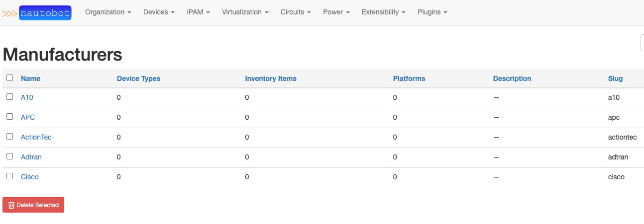Open the Virtualization menu
The image size is (644, 224).
245,12
